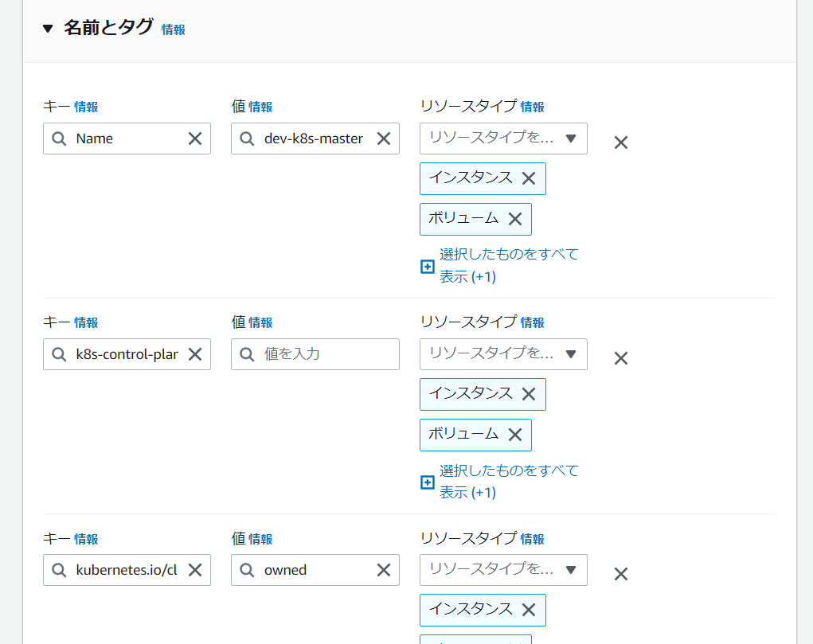Screen dimensions: 813x644
Task: Clear the owned value field
Action: click(x=383, y=570)
